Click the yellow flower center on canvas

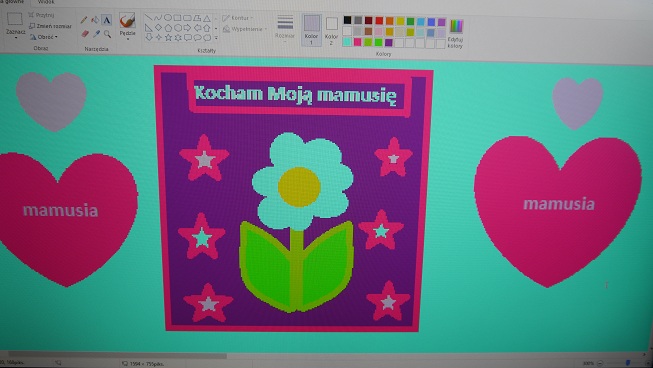[x=299, y=187]
